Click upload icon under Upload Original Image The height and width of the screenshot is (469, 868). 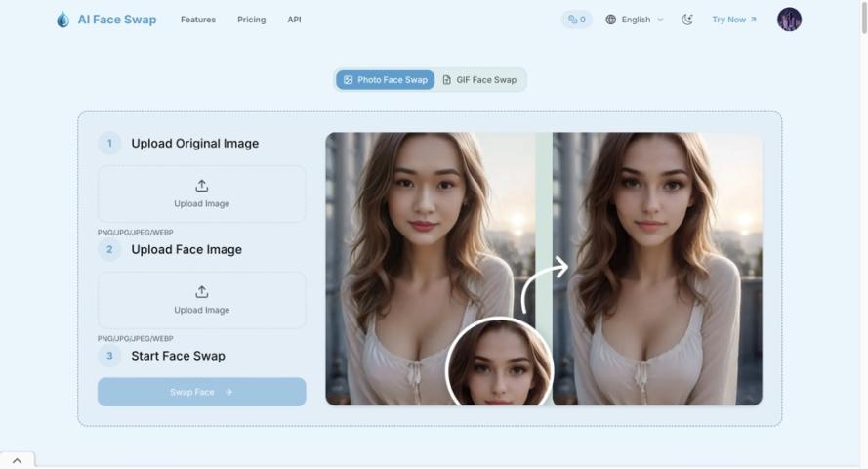click(x=202, y=186)
